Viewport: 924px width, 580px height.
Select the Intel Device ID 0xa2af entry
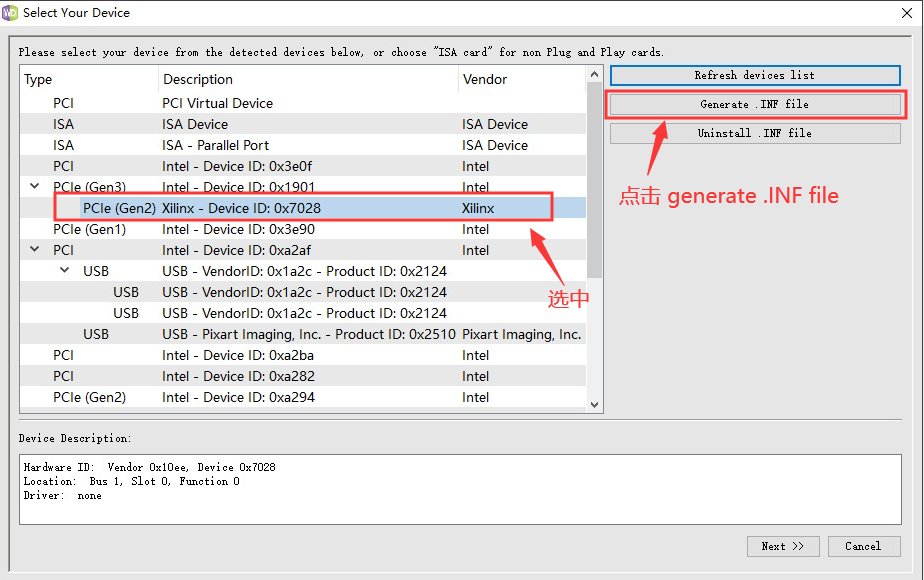pyautogui.click(x=250, y=249)
